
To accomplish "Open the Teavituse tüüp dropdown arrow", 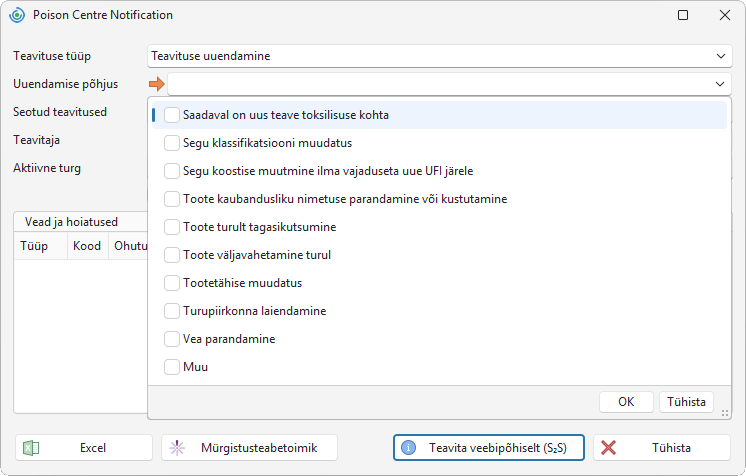I will coord(721,56).
